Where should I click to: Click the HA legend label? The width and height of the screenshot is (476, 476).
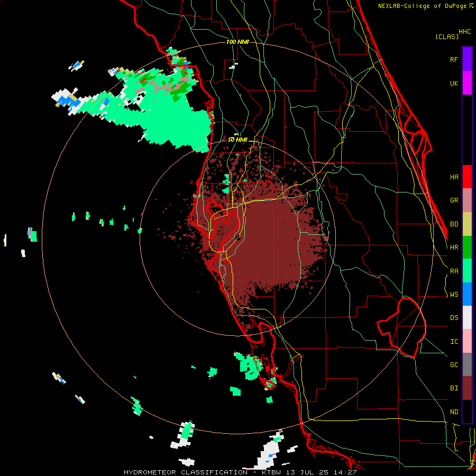454,177
